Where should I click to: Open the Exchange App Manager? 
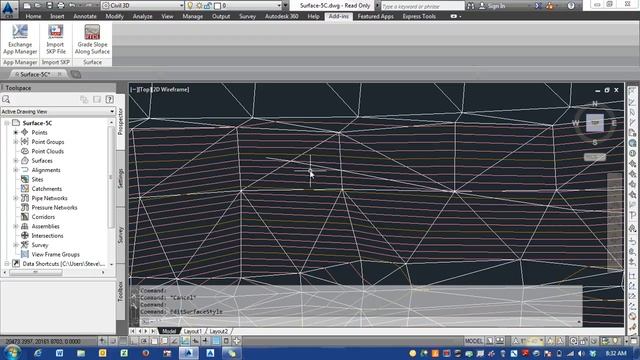pyautogui.click(x=20, y=39)
